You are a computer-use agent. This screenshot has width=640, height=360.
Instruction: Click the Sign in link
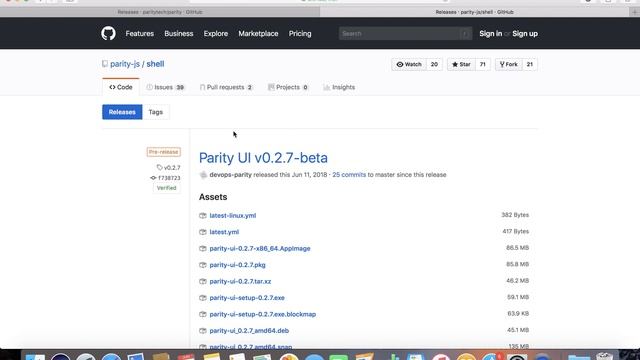pos(491,33)
